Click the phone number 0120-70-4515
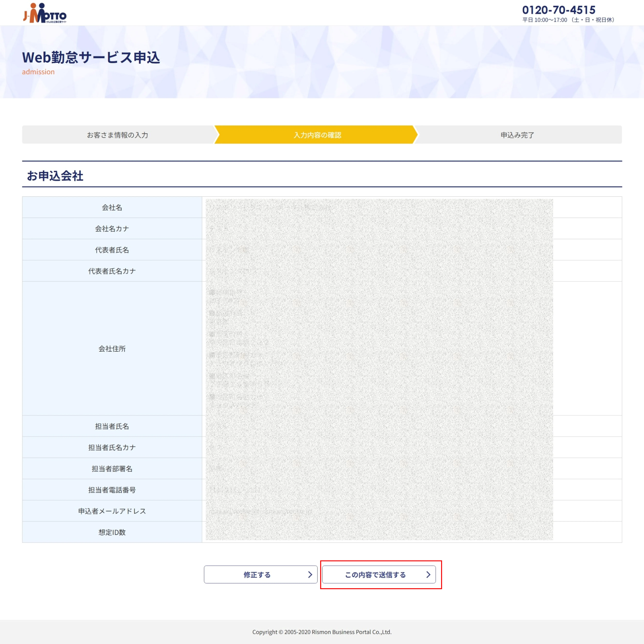644x644 pixels. point(559,10)
